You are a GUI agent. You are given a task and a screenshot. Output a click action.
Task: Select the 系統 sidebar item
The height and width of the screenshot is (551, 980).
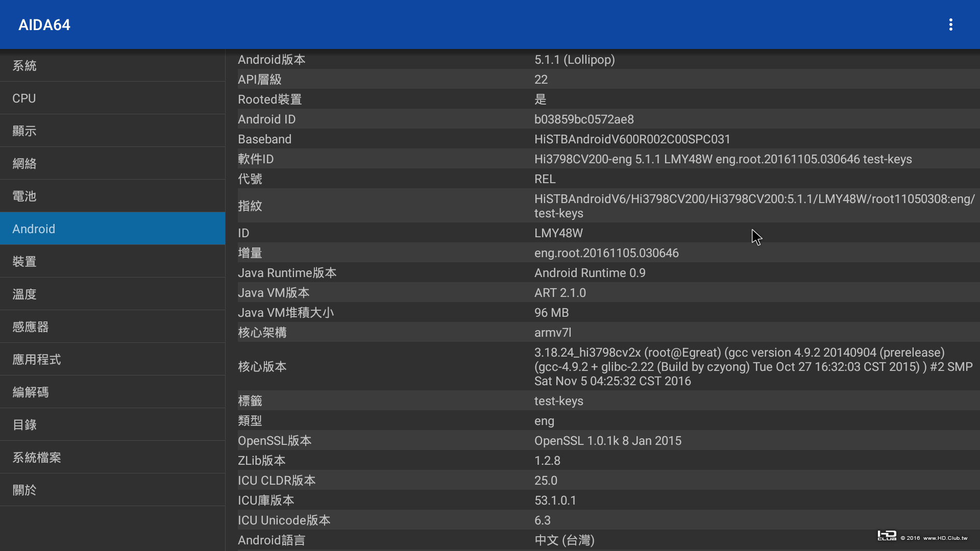point(112,65)
